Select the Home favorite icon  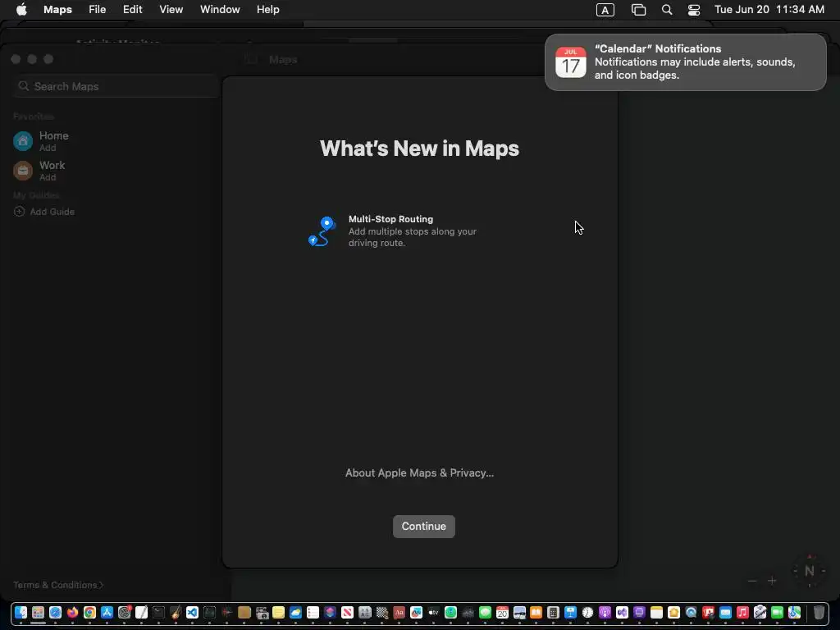click(x=22, y=141)
